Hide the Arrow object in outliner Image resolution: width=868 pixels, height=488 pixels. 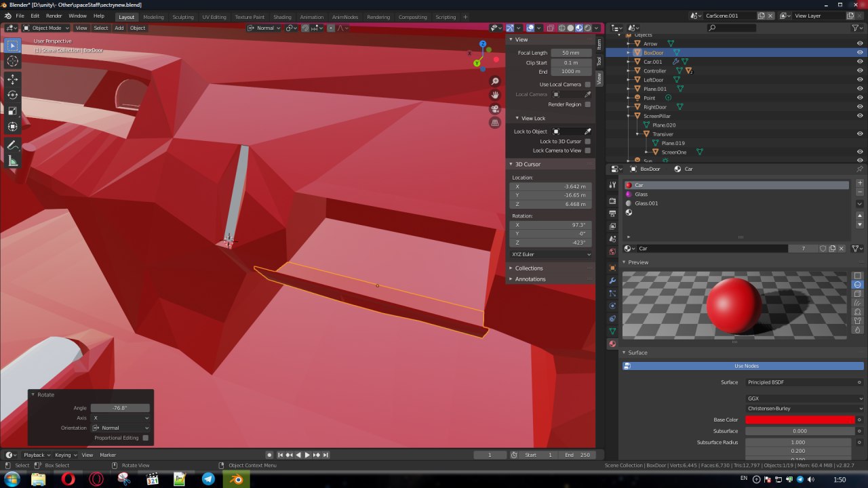coord(860,43)
